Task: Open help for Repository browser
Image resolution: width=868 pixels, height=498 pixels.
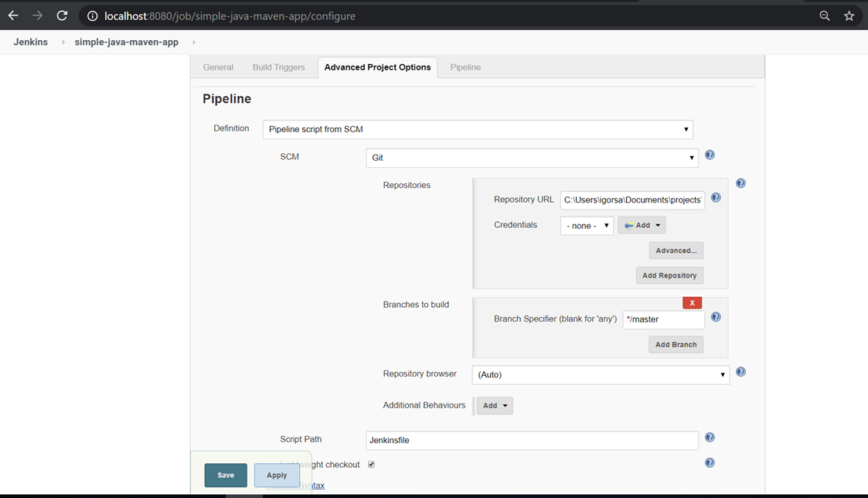Action: tap(740, 372)
